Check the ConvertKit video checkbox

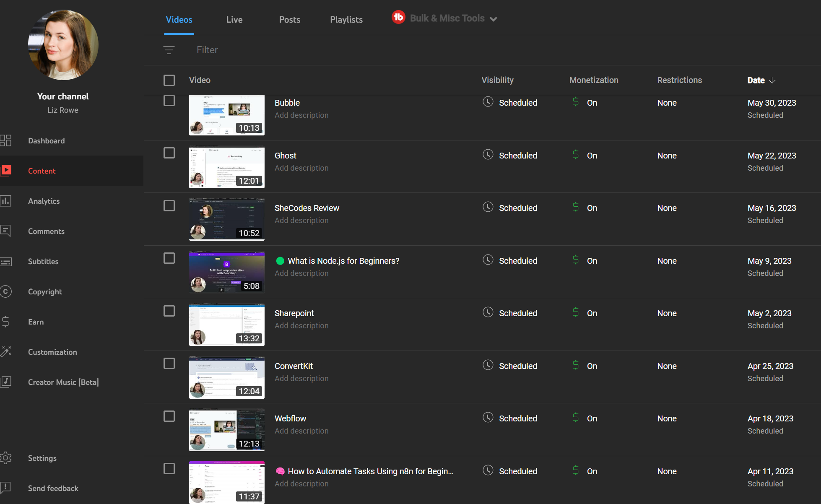click(169, 364)
